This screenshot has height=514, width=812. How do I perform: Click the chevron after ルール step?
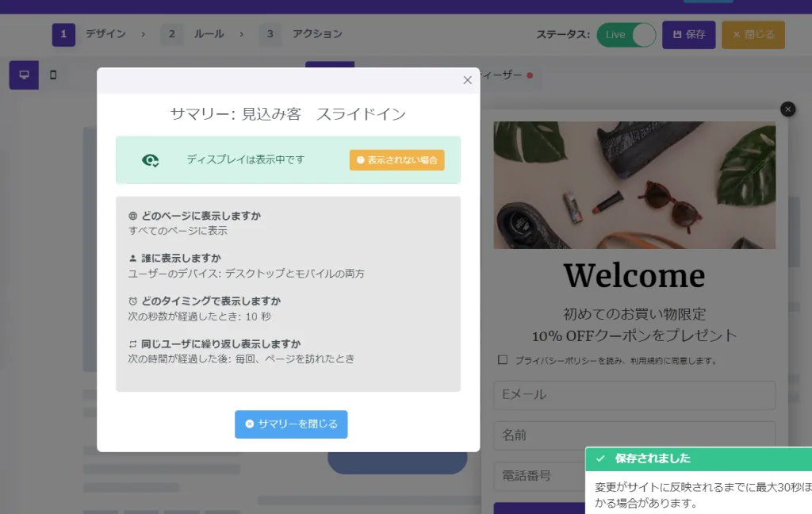point(241,34)
